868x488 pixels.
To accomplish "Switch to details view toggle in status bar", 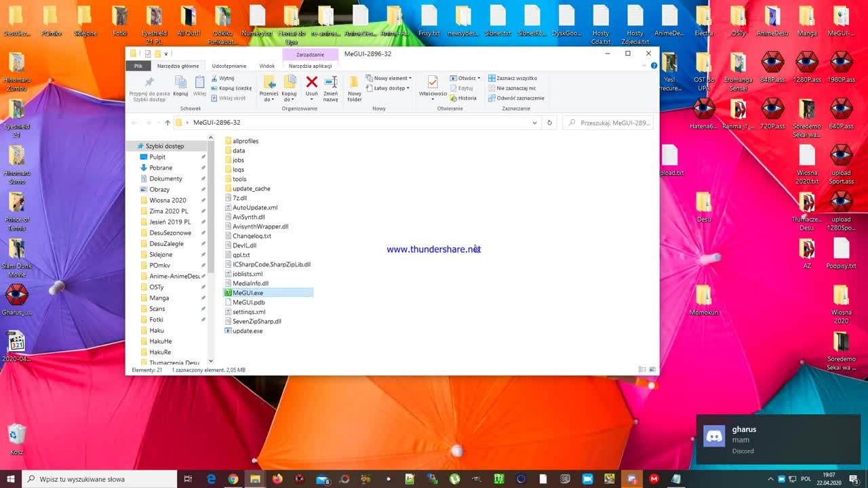I will (642, 369).
